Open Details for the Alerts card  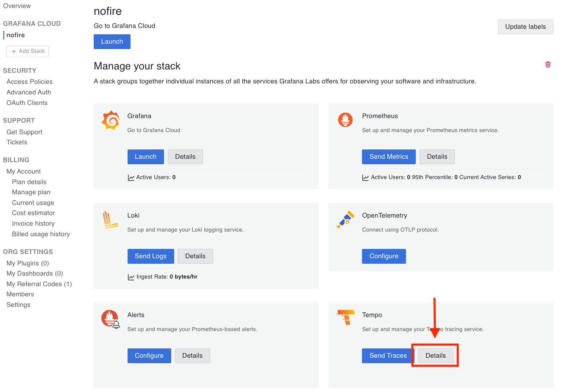coord(192,356)
